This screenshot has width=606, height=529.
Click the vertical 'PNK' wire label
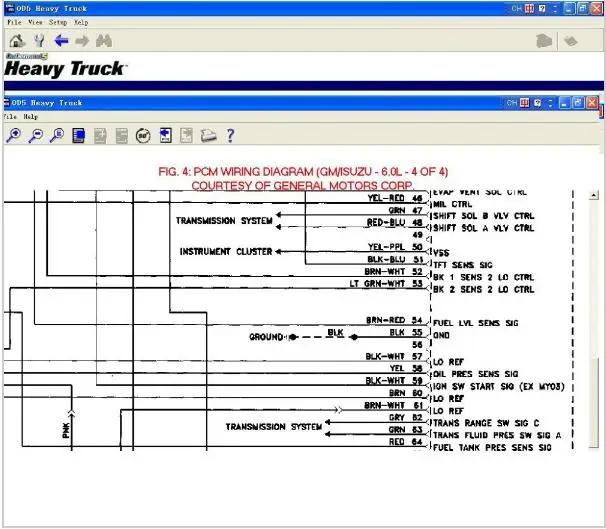tap(66, 430)
